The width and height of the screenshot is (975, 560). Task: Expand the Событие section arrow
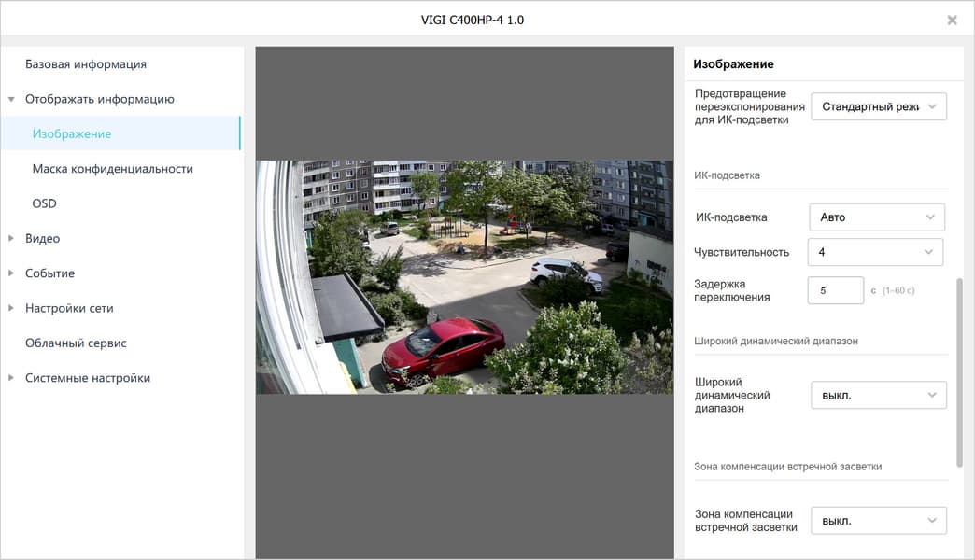(x=11, y=273)
